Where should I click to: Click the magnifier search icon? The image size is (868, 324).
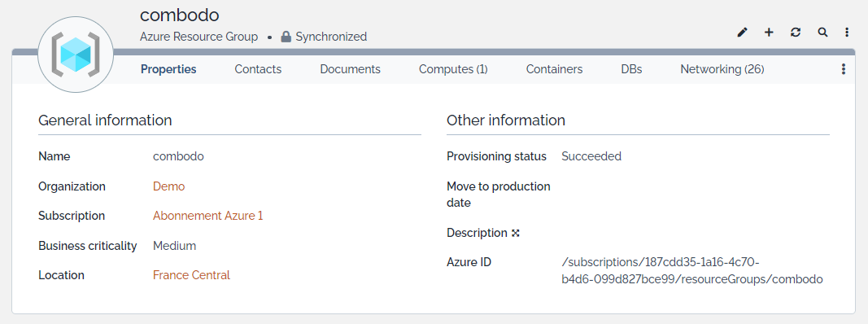coord(822,33)
